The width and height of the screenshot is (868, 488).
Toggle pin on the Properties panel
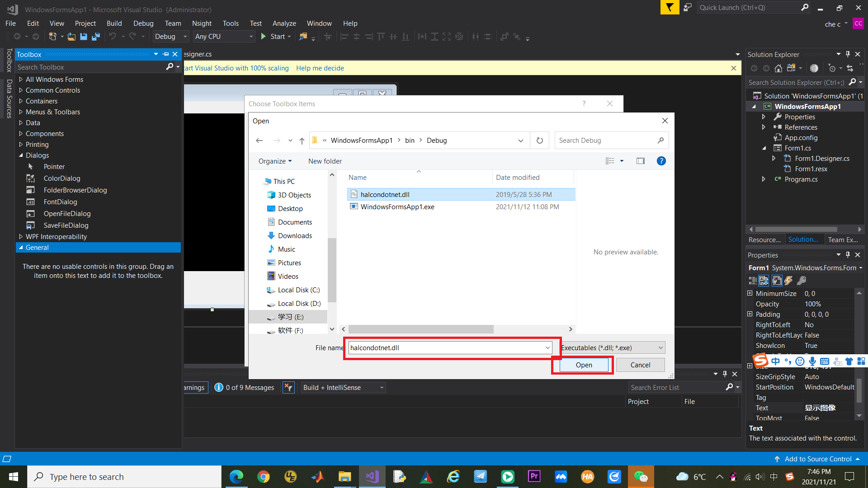pos(848,254)
